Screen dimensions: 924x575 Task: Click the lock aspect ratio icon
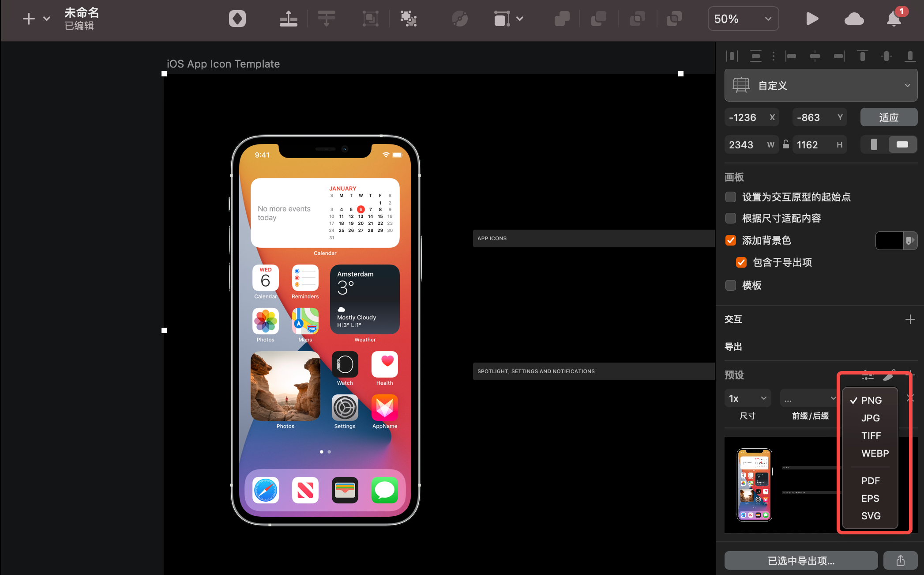786,144
